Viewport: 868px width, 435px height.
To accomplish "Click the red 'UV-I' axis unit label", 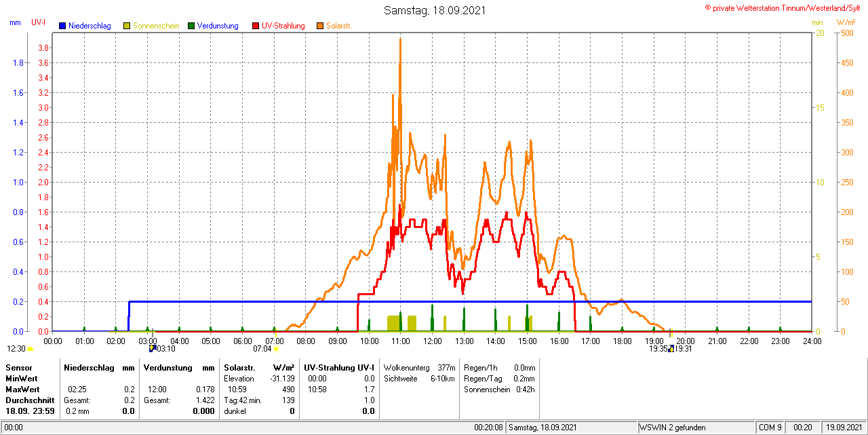I will (38, 22).
